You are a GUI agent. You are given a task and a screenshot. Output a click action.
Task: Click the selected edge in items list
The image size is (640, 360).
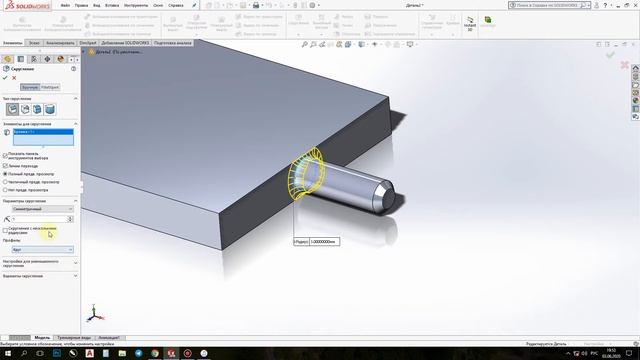click(x=43, y=132)
